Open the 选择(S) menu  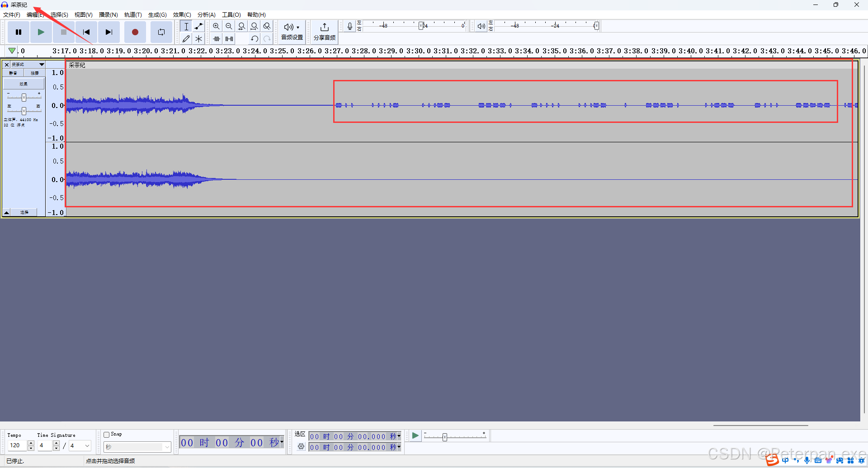pyautogui.click(x=59, y=15)
